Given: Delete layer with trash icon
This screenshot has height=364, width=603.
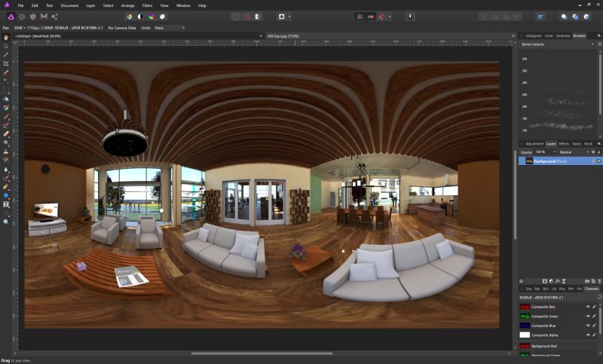Looking at the screenshot, I should (599, 281).
